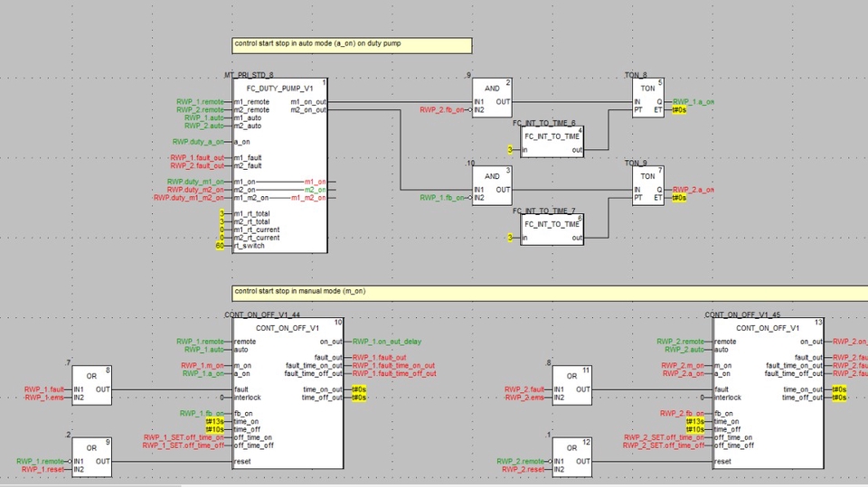The image size is (868, 487).
Task: Click the RWP_1.on_out_delay output variable
Action: [386, 342]
